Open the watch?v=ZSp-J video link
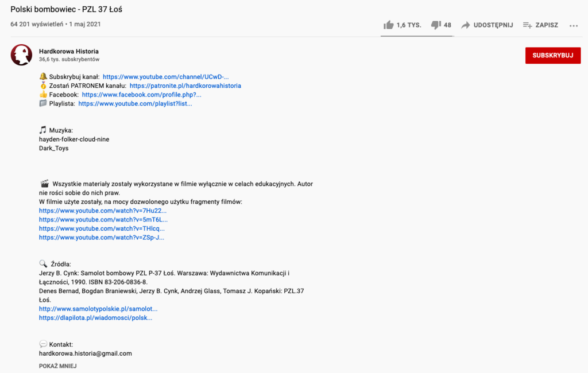Image resolution: width=588 pixels, height=373 pixels. coord(102,238)
